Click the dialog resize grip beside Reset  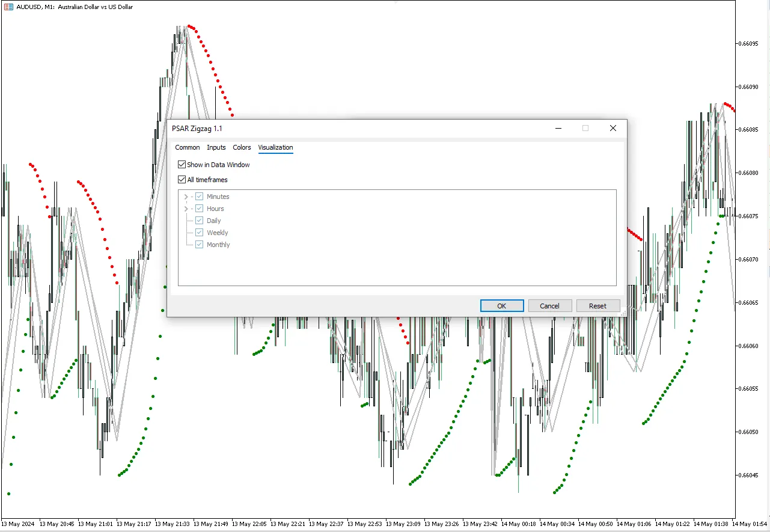(x=623, y=313)
